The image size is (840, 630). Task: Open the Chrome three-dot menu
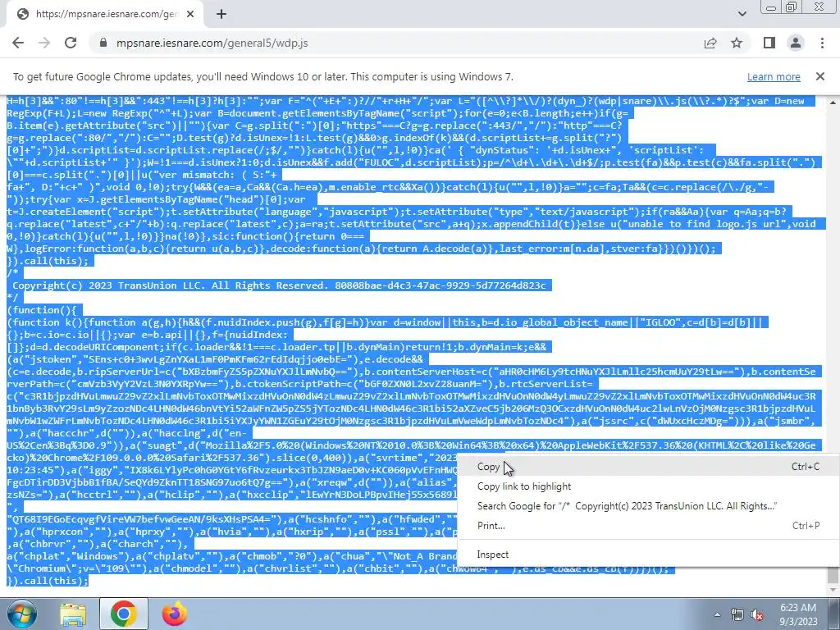822,43
